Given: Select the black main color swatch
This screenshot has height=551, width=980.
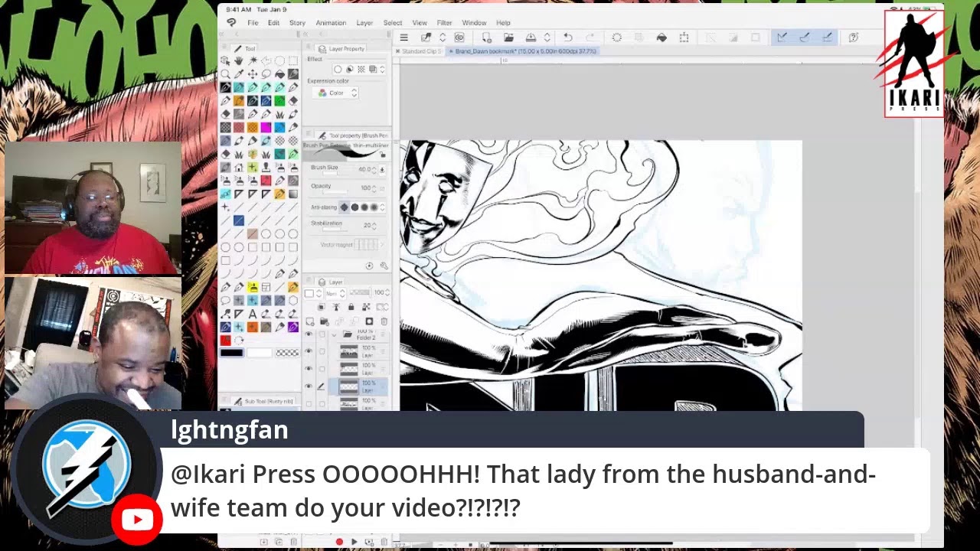Looking at the screenshot, I should point(232,353).
